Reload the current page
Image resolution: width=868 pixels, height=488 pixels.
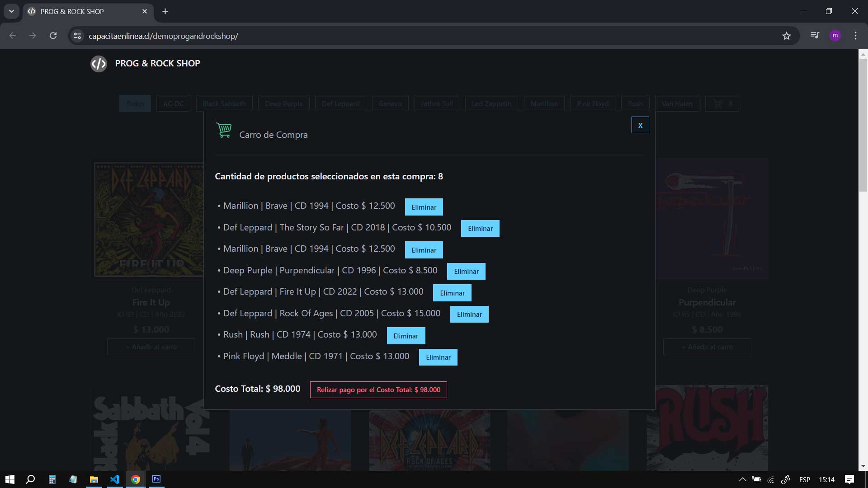tap(53, 36)
